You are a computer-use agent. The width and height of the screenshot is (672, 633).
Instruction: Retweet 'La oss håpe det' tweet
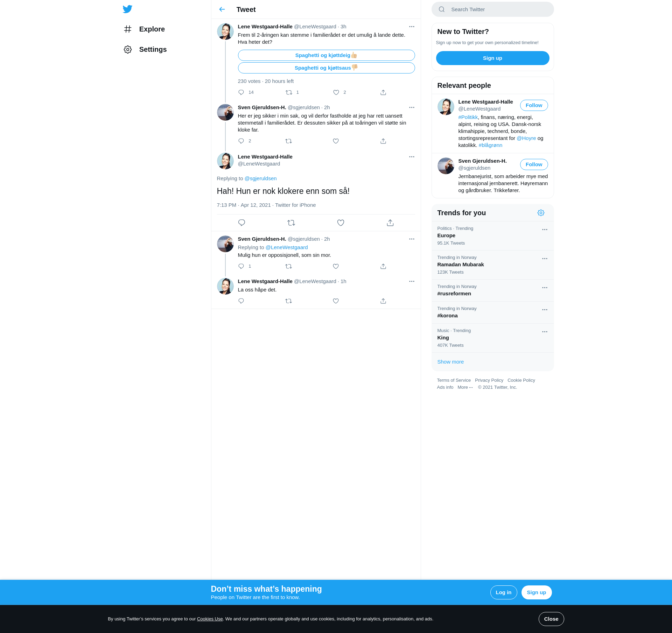click(289, 301)
